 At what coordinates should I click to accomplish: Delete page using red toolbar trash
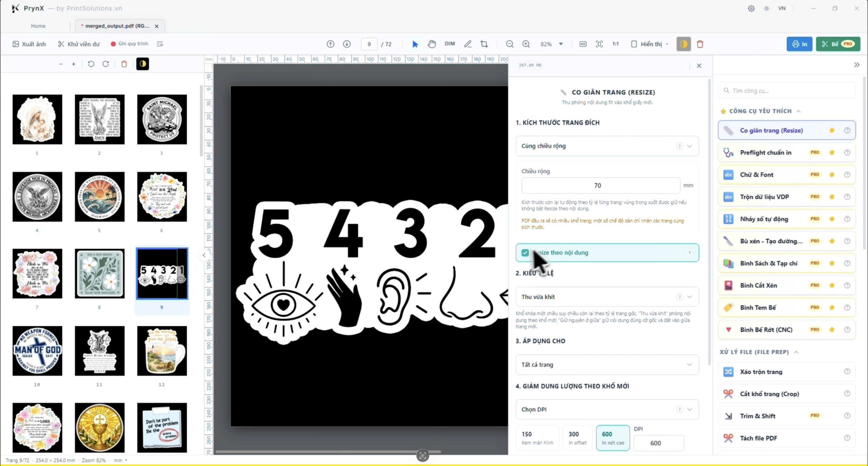700,44
